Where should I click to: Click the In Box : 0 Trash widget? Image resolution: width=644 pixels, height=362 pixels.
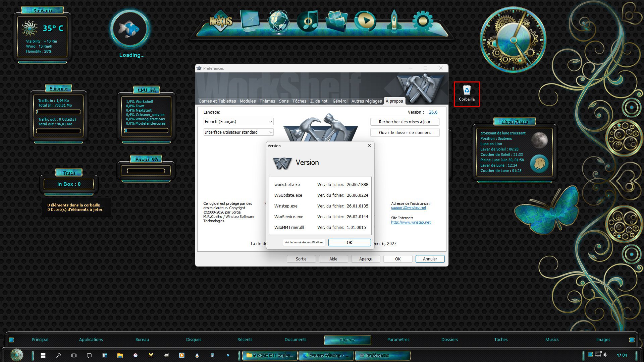tap(69, 184)
